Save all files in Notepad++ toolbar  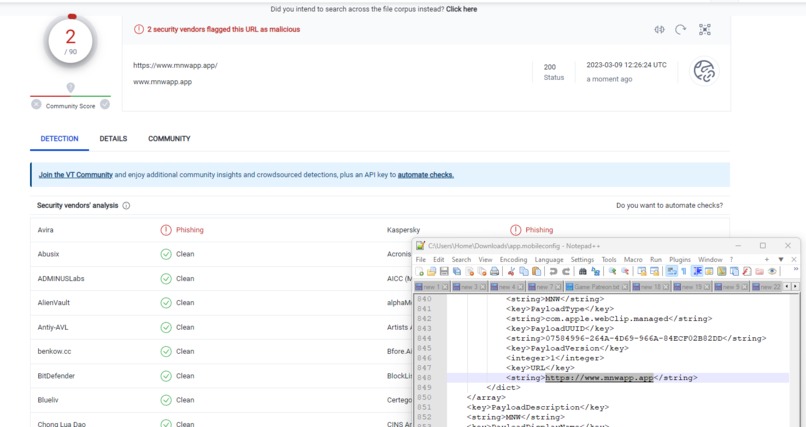tap(457, 271)
